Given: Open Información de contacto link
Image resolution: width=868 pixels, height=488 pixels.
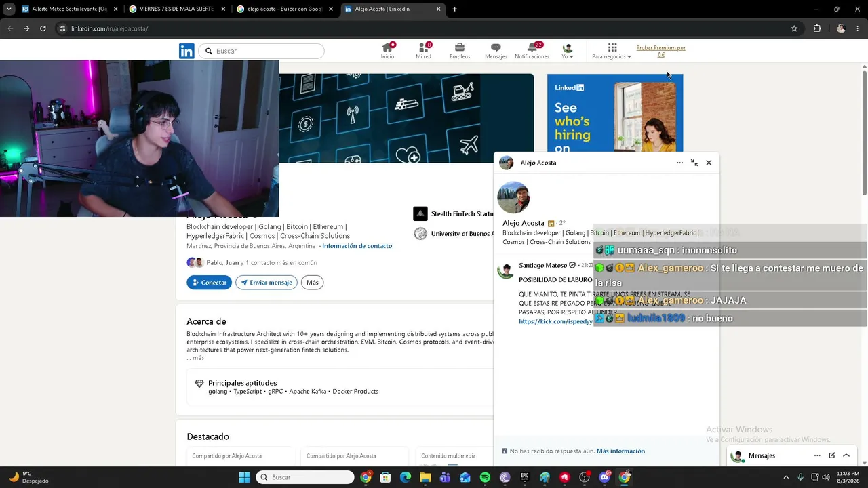Looking at the screenshot, I should click(357, 246).
